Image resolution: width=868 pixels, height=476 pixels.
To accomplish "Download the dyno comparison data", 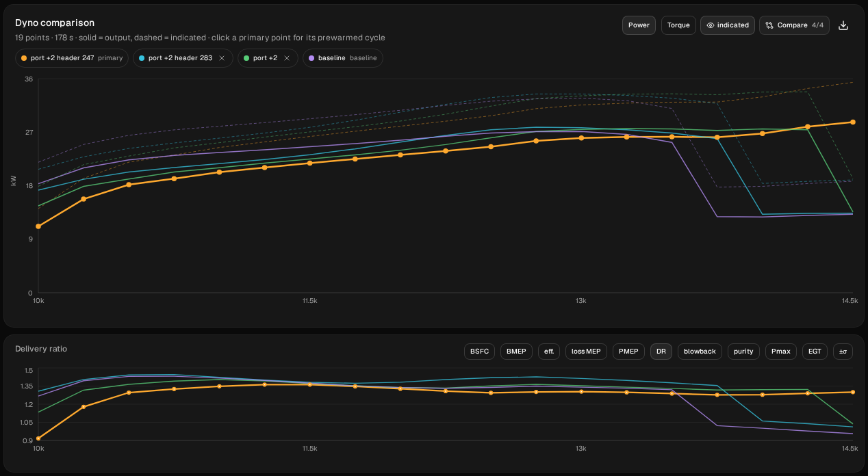I will (843, 25).
